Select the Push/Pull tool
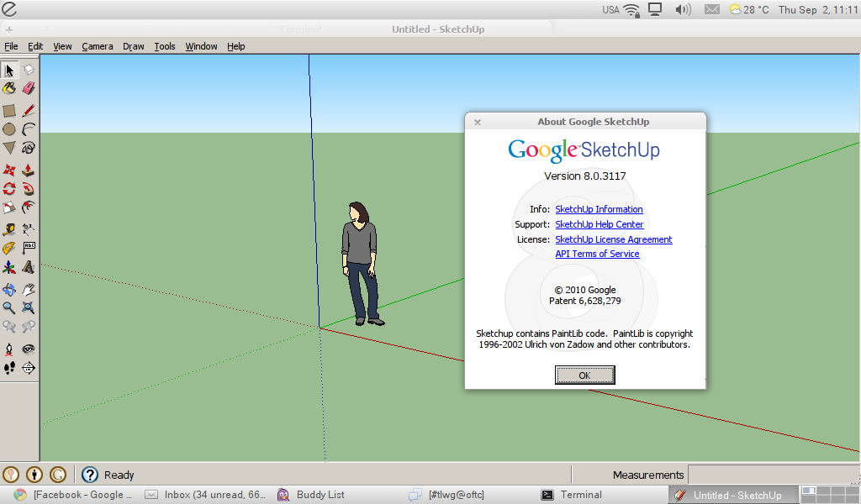 [x=29, y=171]
